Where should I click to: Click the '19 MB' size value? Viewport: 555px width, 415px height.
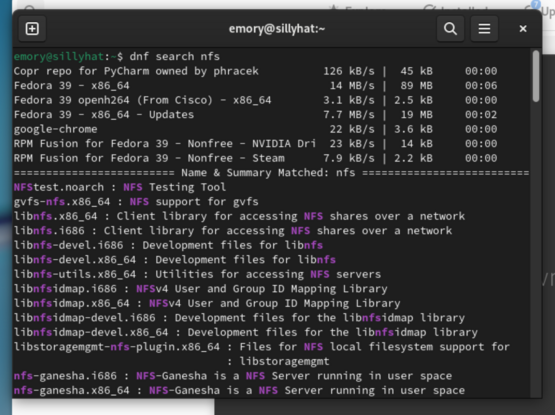click(x=417, y=115)
